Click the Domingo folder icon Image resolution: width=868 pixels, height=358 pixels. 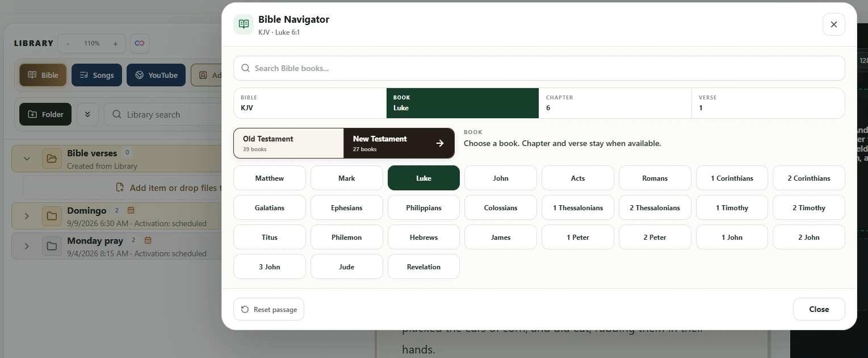(52, 216)
